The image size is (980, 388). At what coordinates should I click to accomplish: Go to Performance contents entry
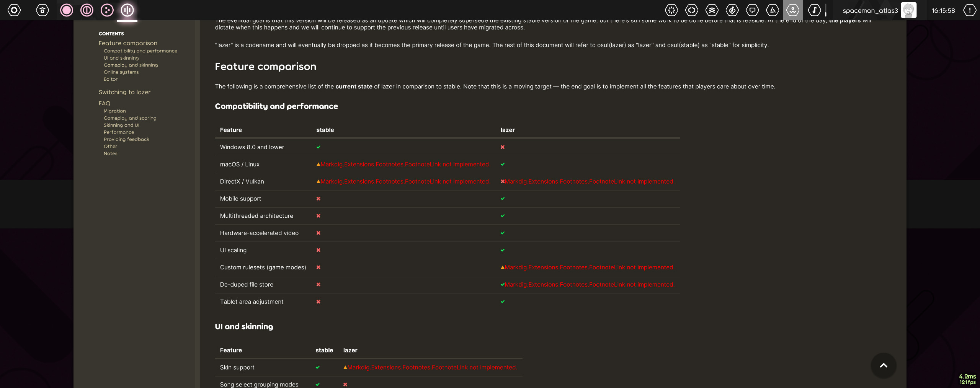click(x=119, y=132)
